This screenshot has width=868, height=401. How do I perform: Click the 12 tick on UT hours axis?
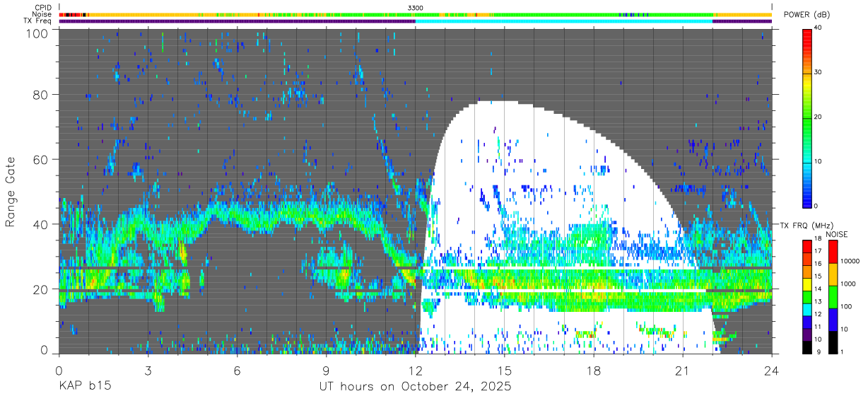[416, 370]
